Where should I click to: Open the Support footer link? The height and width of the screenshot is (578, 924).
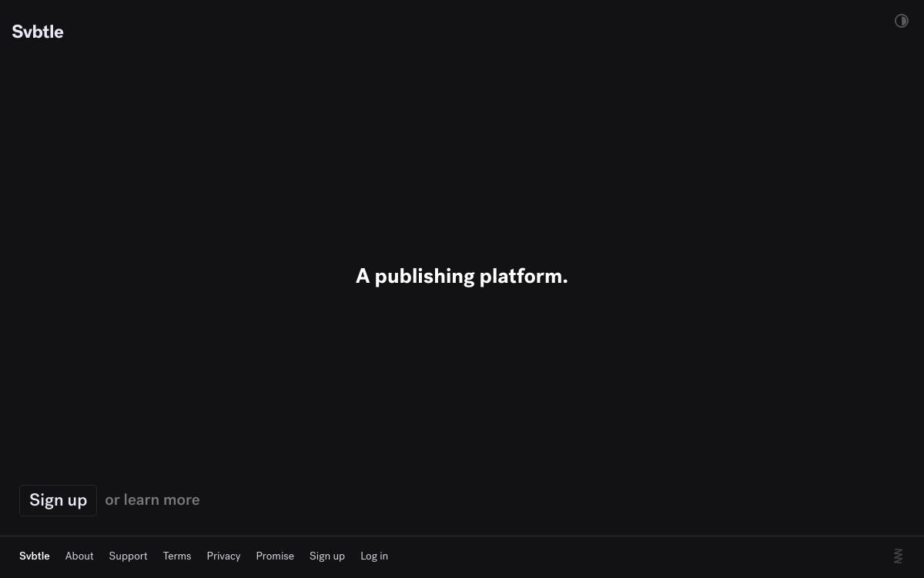(x=128, y=556)
